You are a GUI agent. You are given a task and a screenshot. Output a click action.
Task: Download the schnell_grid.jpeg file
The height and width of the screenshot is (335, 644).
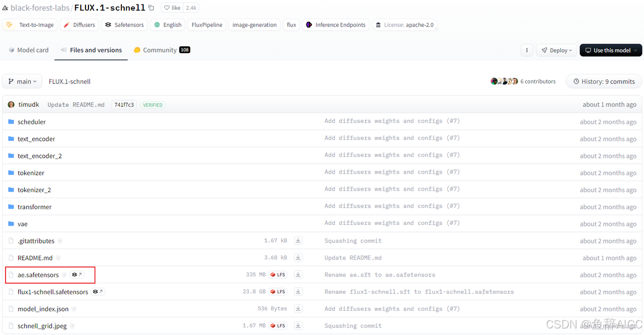point(298,326)
